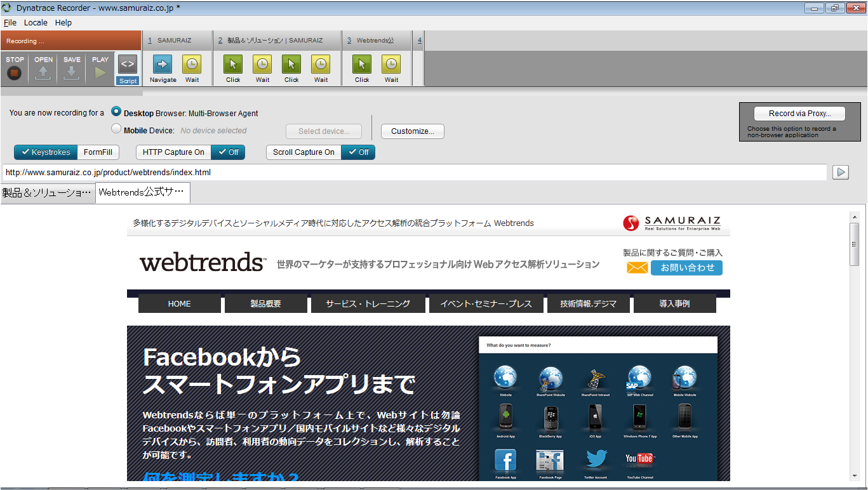Click the disabled Select device button

pos(324,131)
